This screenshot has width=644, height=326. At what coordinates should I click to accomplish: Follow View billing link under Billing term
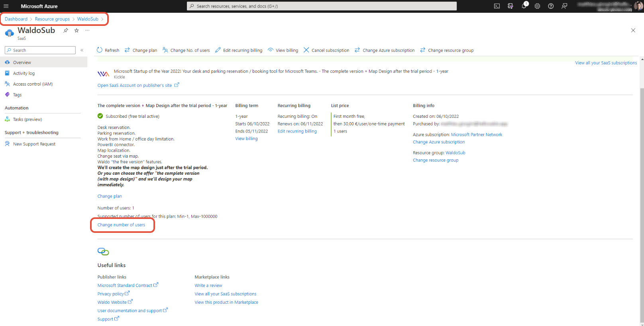pyautogui.click(x=246, y=139)
